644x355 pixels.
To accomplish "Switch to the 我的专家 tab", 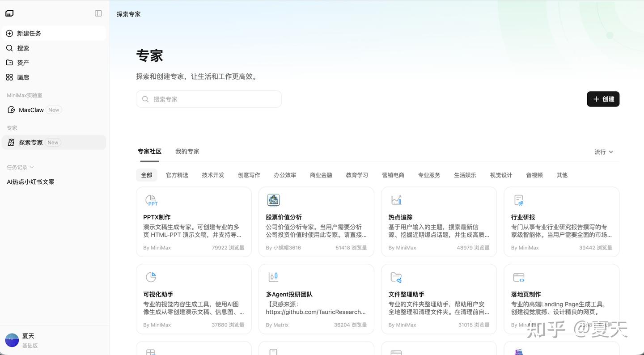I will click(187, 152).
